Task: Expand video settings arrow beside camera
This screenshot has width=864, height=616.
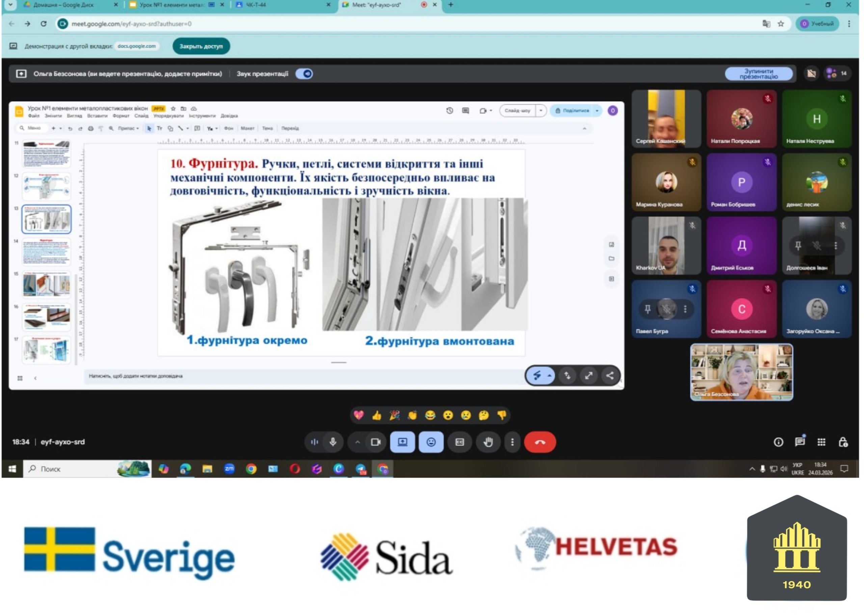Action: 357,442
